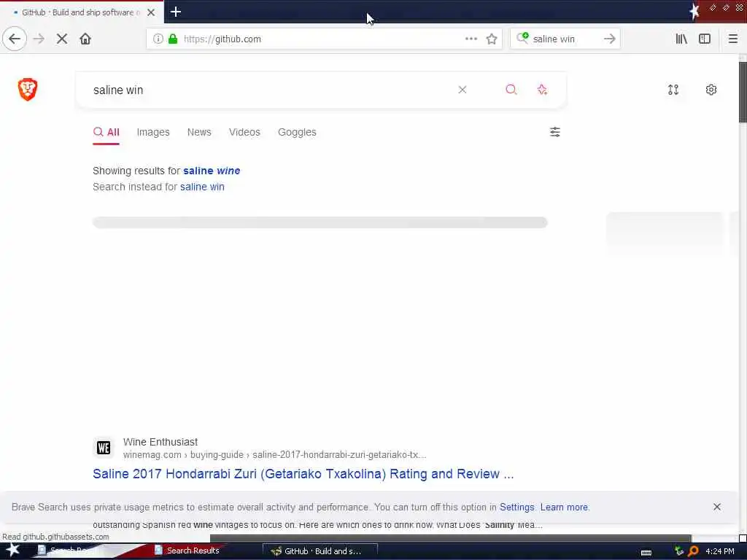Click the horizontal scrollbar at page bottom
Image resolution: width=747 pixels, height=560 pixels.
[x=450, y=539]
